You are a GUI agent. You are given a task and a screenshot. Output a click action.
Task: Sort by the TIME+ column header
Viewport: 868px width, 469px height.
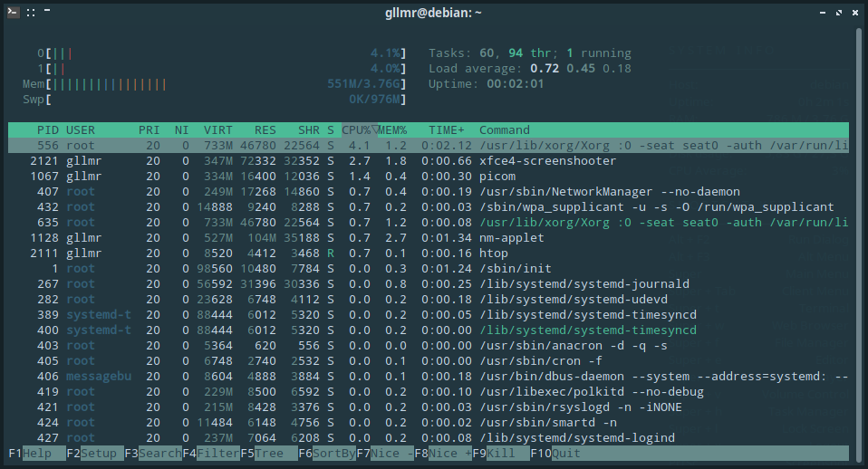[446, 130]
